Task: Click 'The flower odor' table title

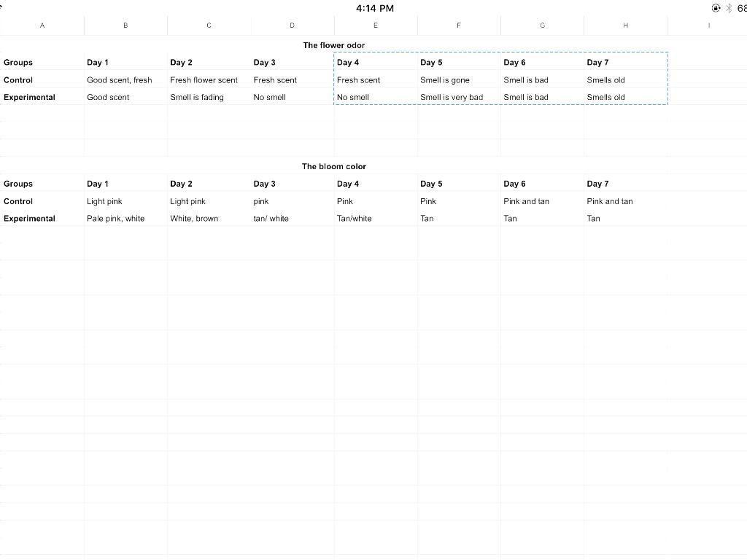Action: coord(334,45)
